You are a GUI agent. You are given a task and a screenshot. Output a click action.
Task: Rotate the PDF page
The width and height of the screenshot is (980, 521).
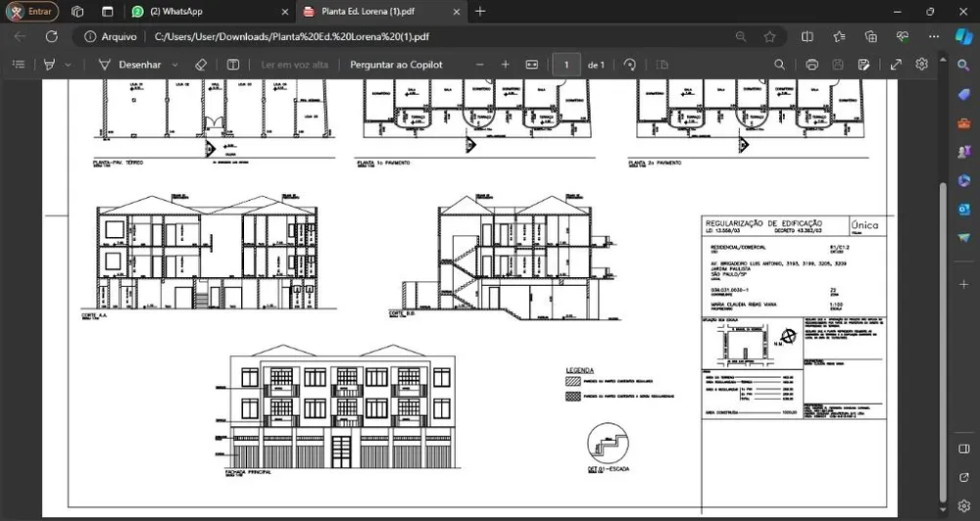[630, 65]
